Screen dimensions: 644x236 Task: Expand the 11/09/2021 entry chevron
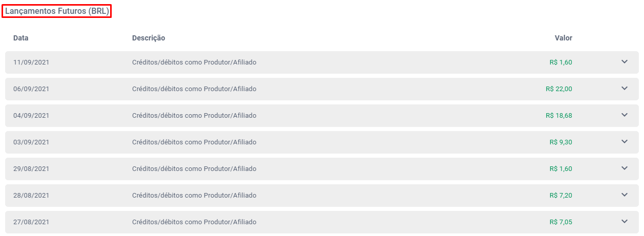point(624,62)
